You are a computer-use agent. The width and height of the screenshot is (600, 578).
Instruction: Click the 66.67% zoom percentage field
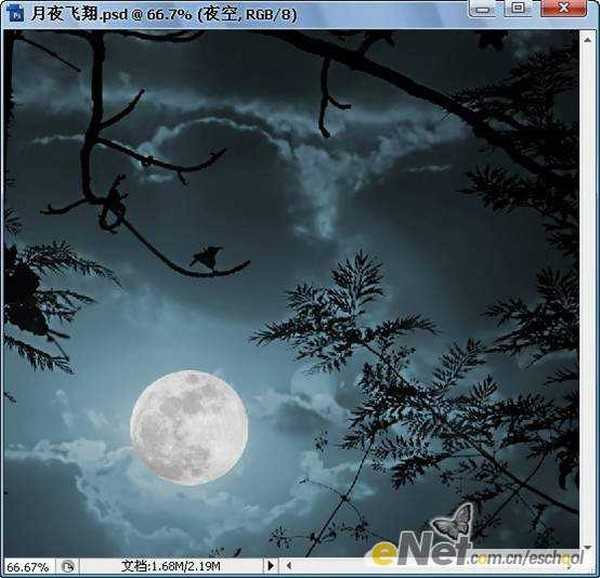(x=27, y=566)
